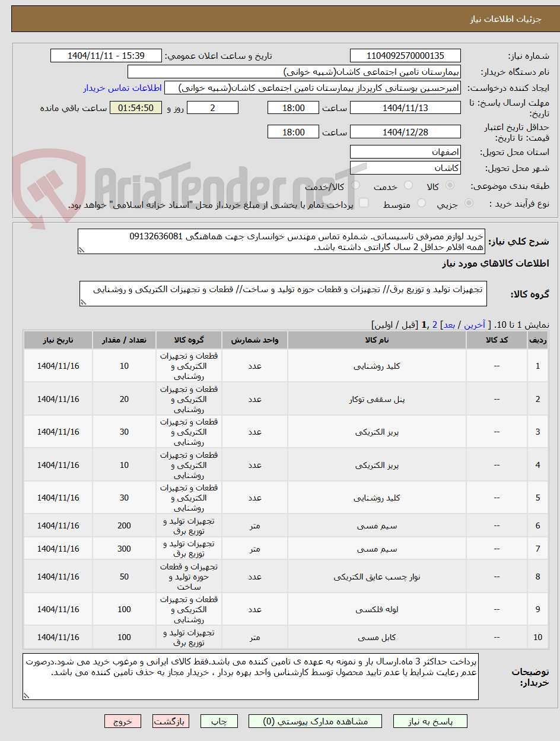Select the کالا radio button
This screenshot has width=560, height=741.
[450, 186]
